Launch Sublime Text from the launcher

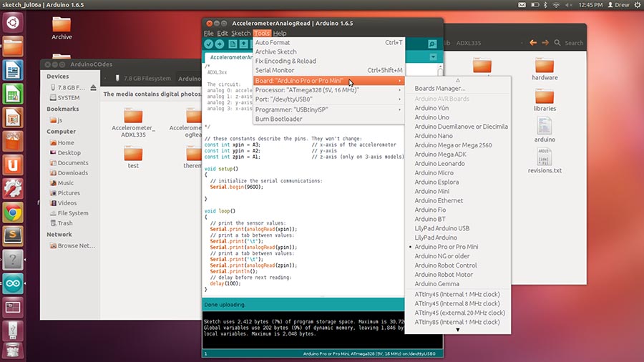[x=13, y=236]
